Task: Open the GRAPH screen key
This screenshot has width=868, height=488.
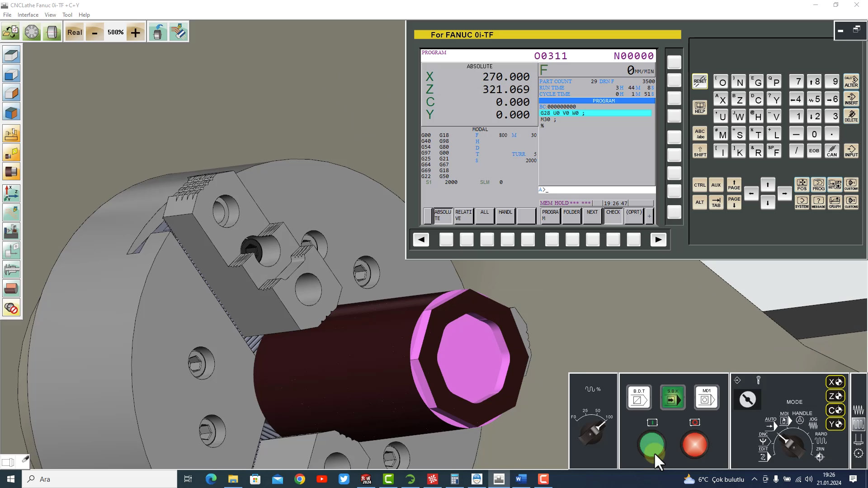Action: [x=835, y=202]
